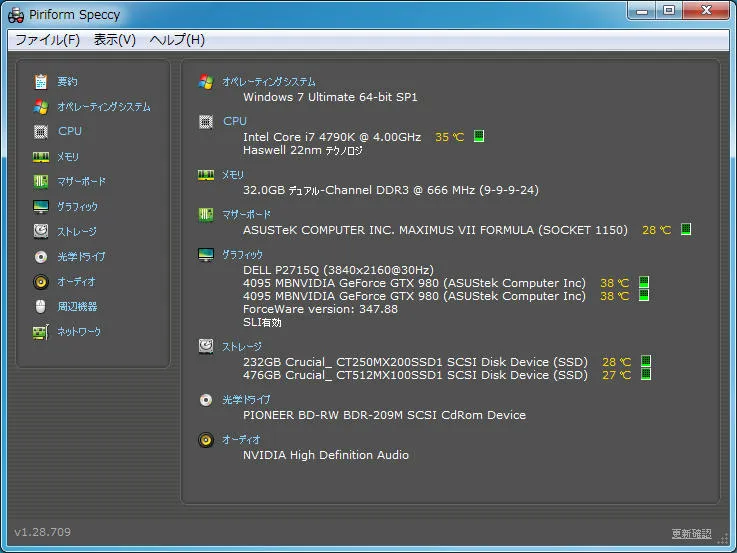Click ForceWare version: 347.88 text
This screenshot has height=553, width=737.
pyautogui.click(x=320, y=309)
